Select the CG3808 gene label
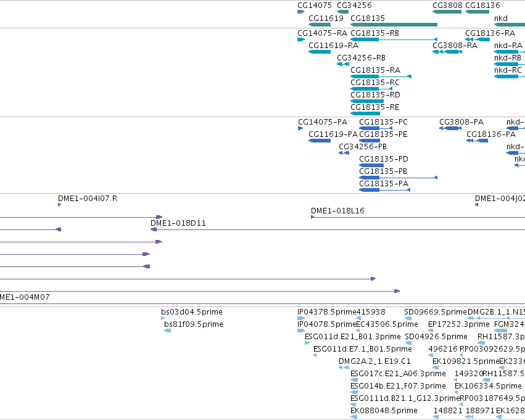The height and width of the screenshot is (420, 525). pos(447,6)
